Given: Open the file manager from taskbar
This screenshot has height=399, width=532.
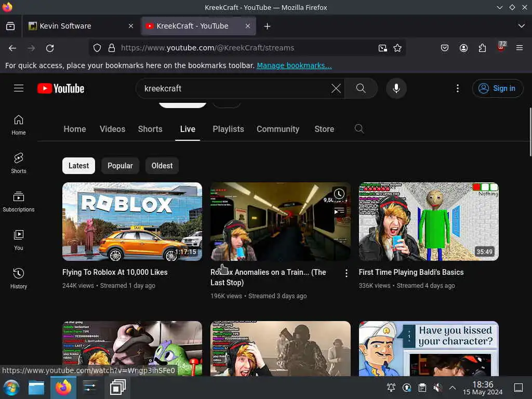Looking at the screenshot, I should point(36,388).
